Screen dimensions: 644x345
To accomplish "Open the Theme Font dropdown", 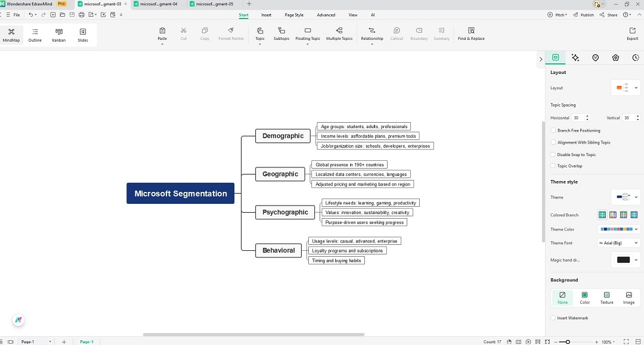I will 618,243.
